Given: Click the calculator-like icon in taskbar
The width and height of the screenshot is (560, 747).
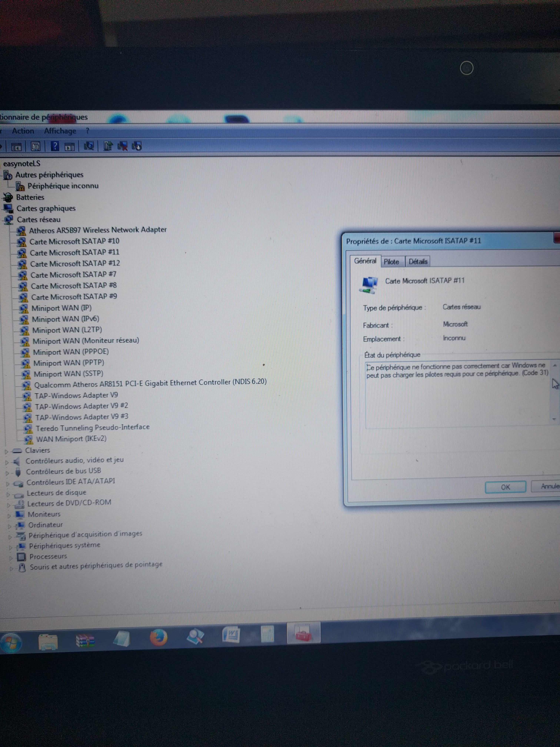Looking at the screenshot, I should tap(267, 634).
